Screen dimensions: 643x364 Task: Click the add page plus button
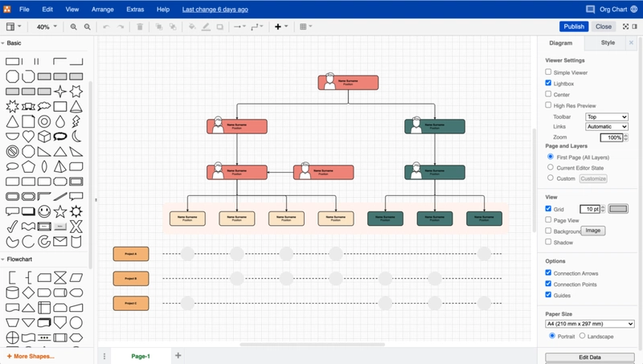pos(178,355)
